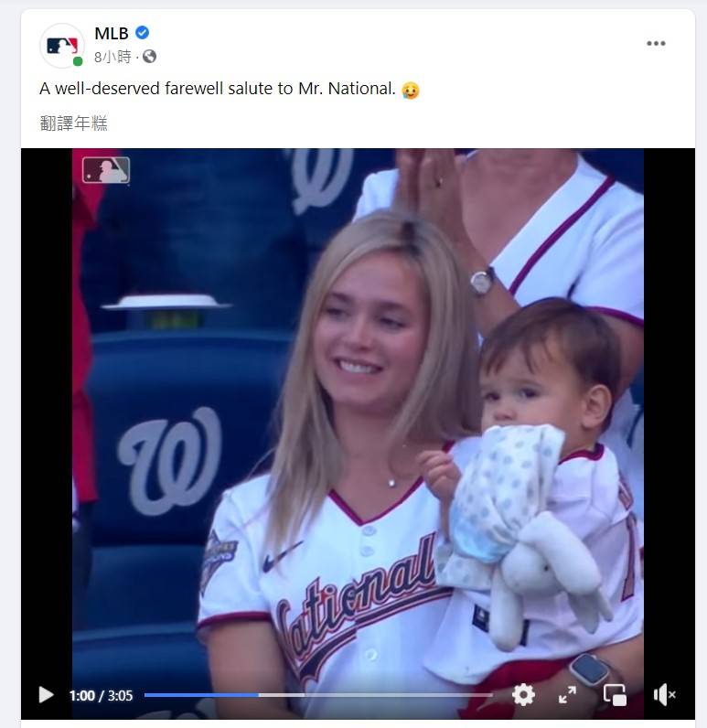Click the globe public audience icon
707x728 pixels.
coord(149,57)
